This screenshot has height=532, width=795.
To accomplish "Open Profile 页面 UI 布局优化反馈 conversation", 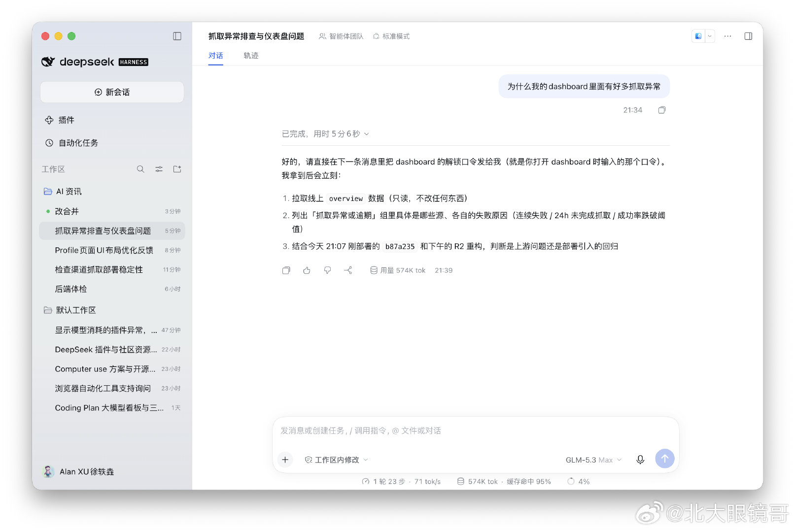I will pyautogui.click(x=112, y=250).
